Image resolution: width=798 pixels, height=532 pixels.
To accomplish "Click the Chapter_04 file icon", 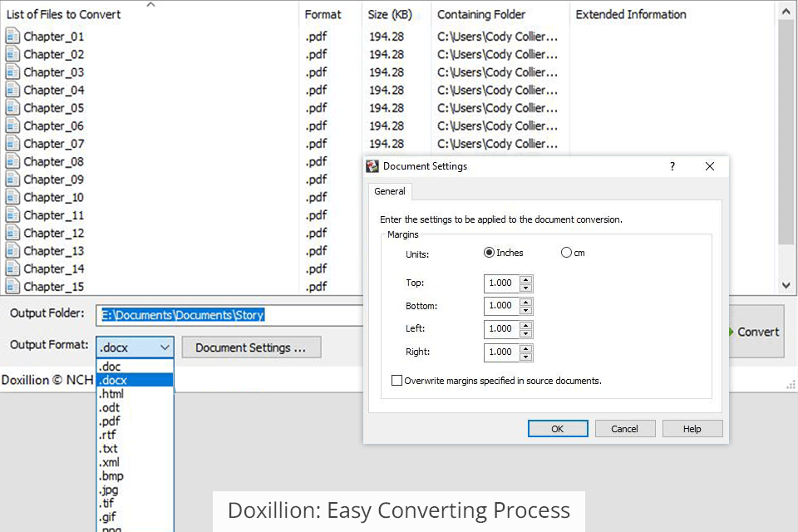I will [12, 90].
